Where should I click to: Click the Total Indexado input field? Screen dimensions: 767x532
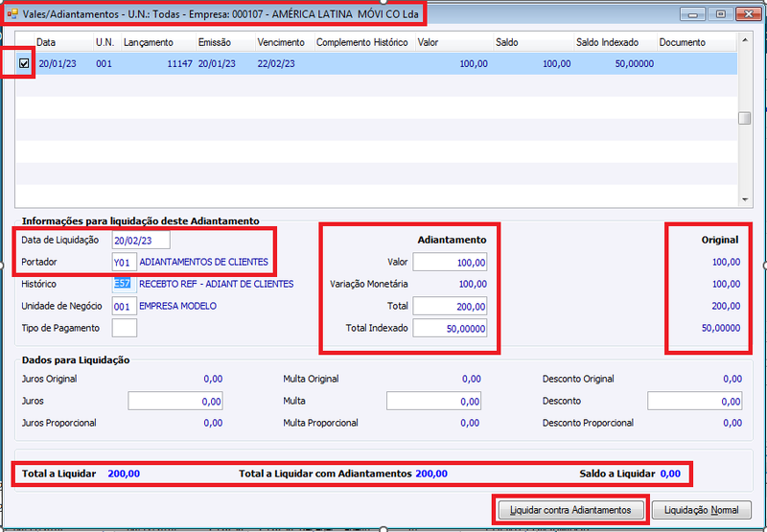pos(450,328)
